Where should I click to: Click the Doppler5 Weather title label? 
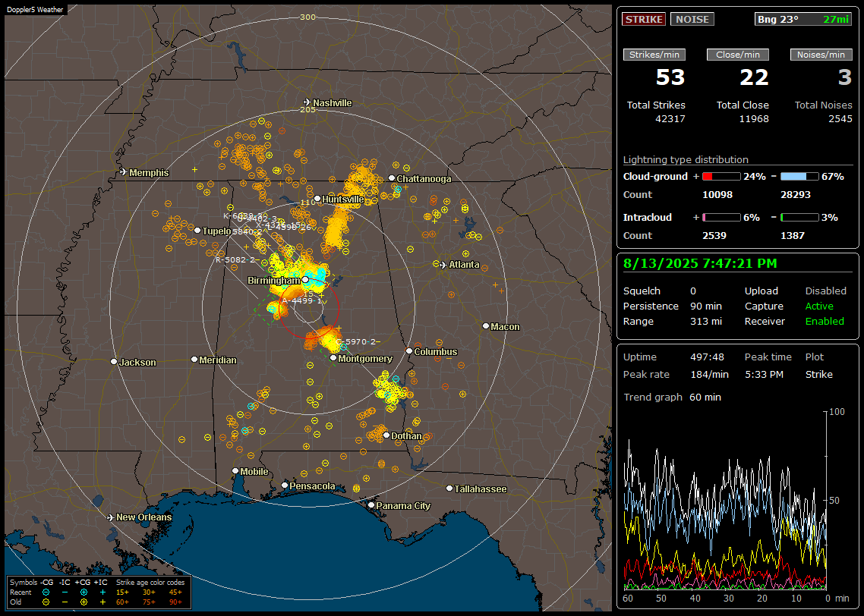coord(35,9)
